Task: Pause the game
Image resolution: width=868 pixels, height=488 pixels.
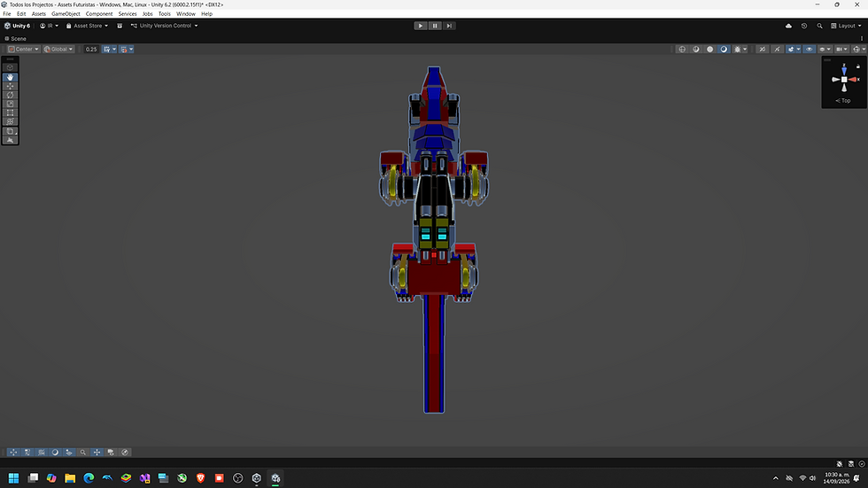Action: 435,26
